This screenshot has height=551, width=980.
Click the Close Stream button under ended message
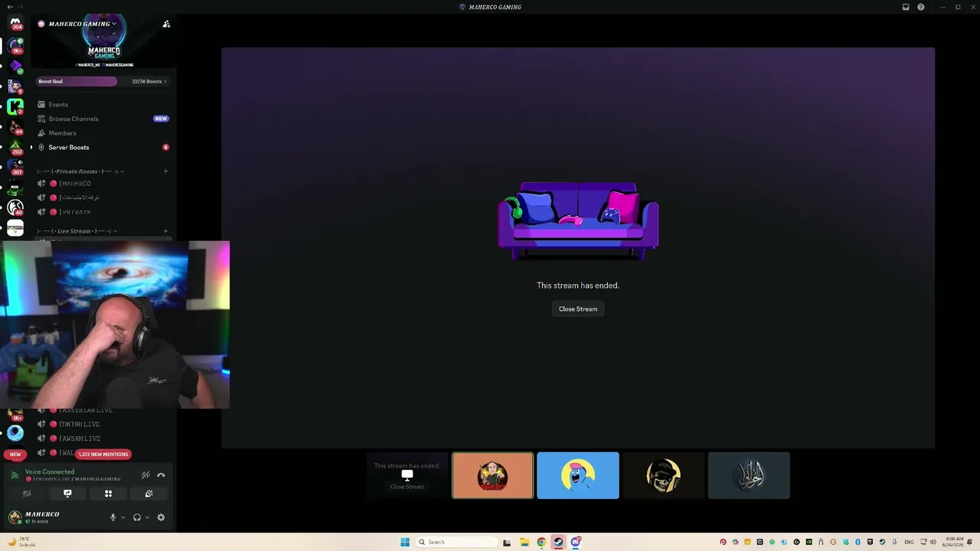click(x=578, y=309)
